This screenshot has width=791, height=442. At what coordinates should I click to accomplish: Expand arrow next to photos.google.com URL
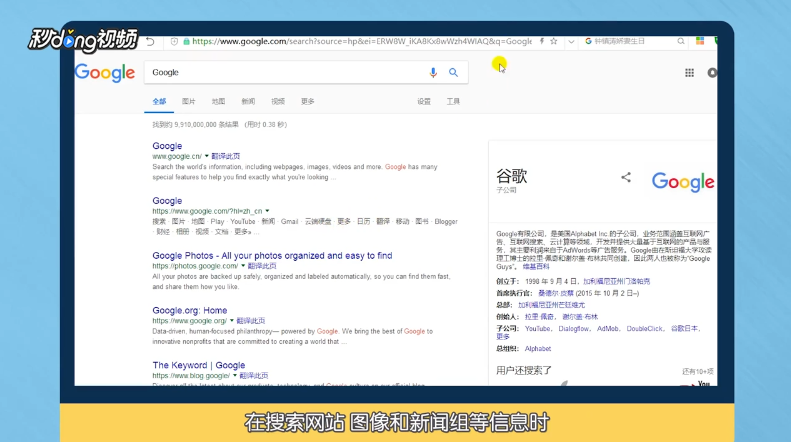point(243,266)
